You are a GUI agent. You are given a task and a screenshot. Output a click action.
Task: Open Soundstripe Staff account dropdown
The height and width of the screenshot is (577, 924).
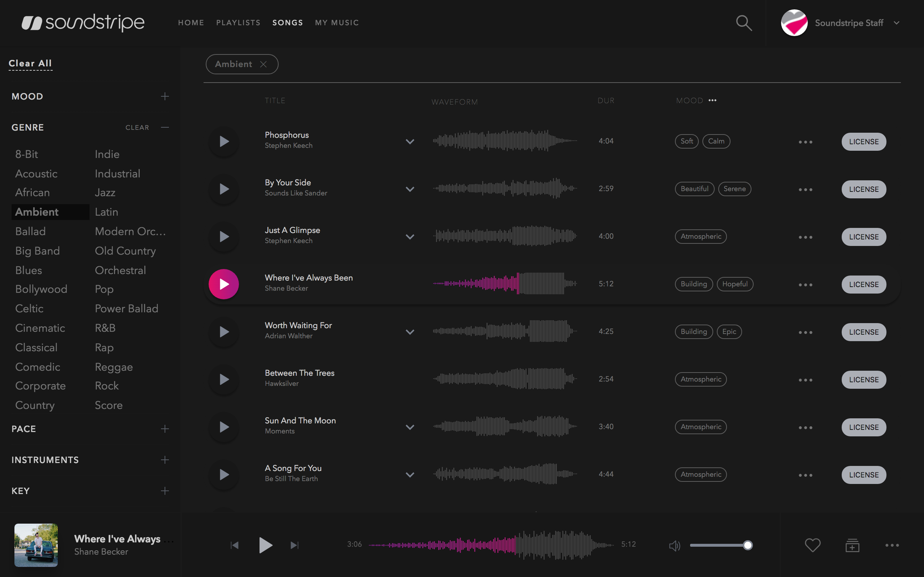click(897, 23)
